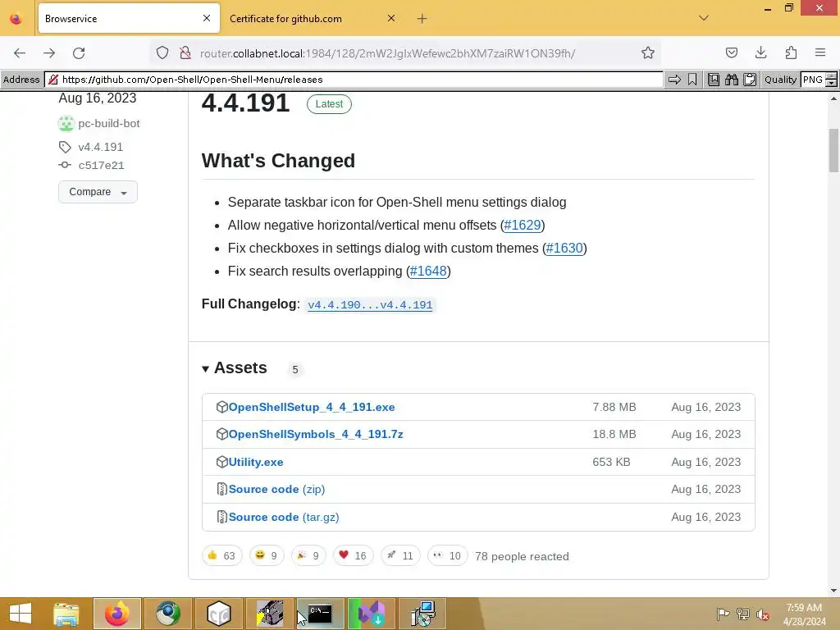Viewport: 840px width, 630px height.
Task: Click the Firefox URL bar router.collabnet.local
Action: (387, 53)
